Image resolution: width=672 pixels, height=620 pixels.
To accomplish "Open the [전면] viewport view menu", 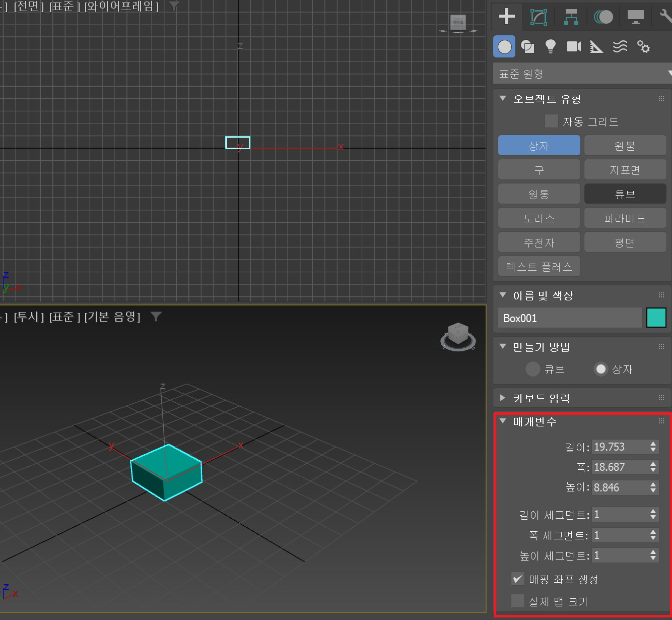I will [x=29, y=7].
